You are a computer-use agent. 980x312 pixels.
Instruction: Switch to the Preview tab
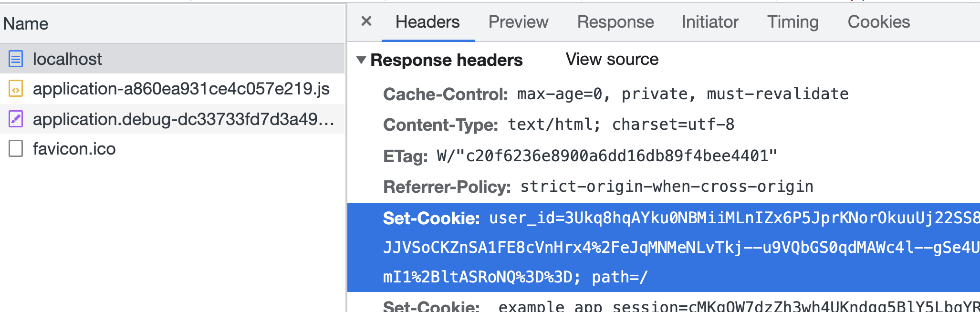tap(518, 22)
